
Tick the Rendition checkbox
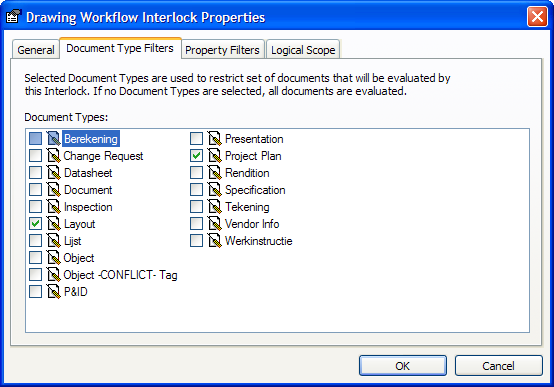(196, 172)
